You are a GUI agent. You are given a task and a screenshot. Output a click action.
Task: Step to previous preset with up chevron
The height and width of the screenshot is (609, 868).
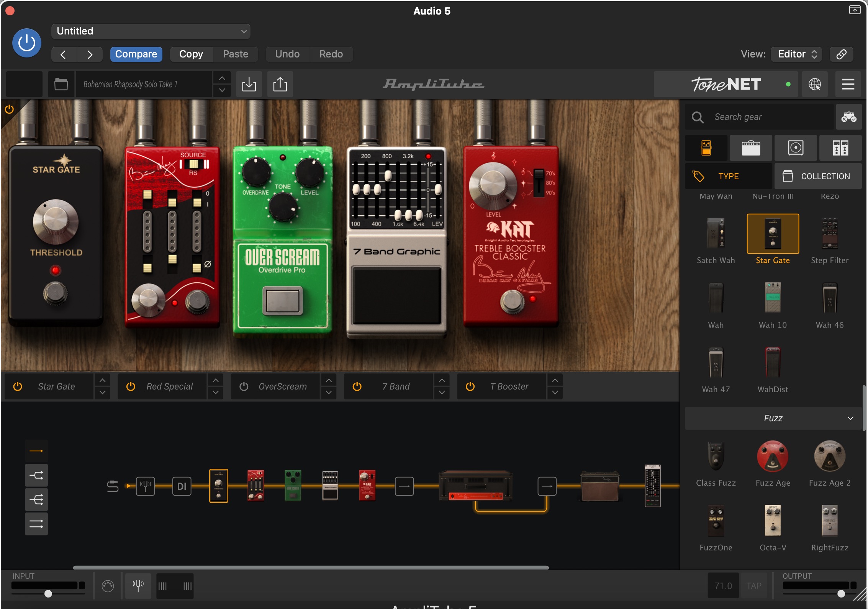[222, 78]
